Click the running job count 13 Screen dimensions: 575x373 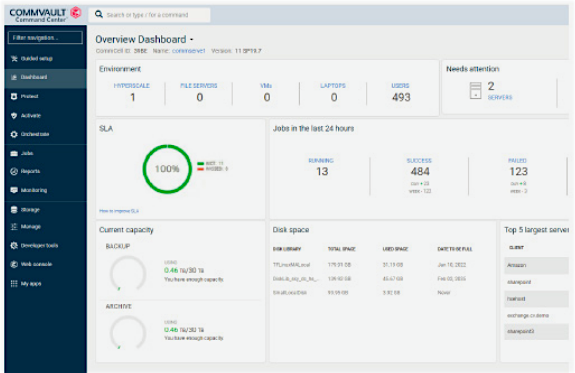click(x=322, y=171)
